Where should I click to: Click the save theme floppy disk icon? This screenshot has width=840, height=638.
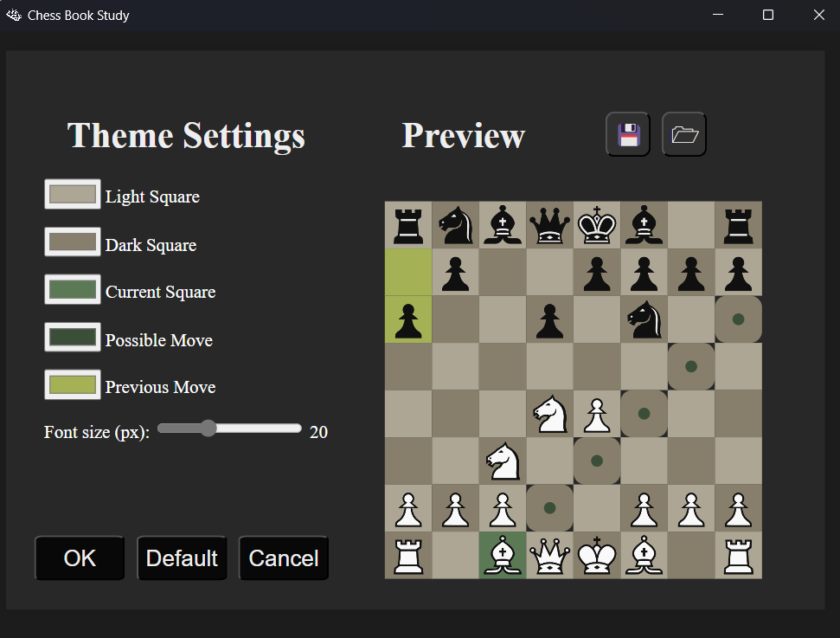point(627,133)
